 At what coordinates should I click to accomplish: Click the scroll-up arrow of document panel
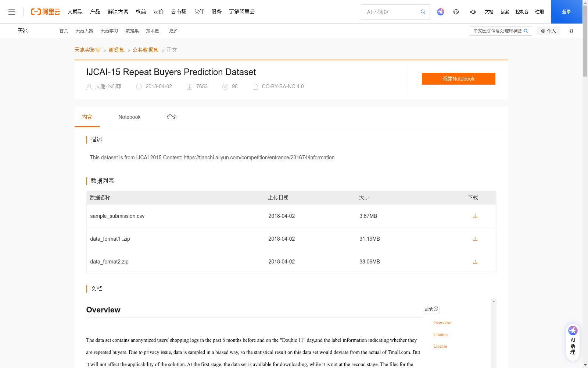[494, 301]
